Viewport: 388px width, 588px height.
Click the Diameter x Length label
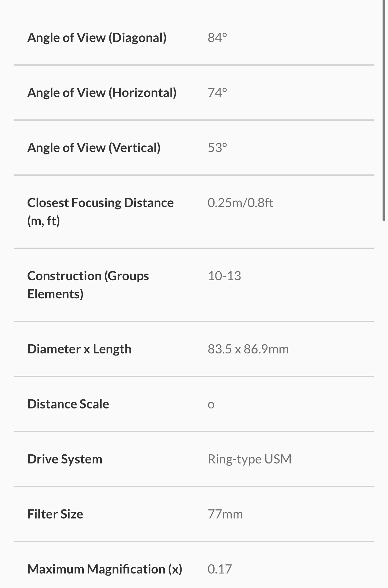tap(79, 349)
